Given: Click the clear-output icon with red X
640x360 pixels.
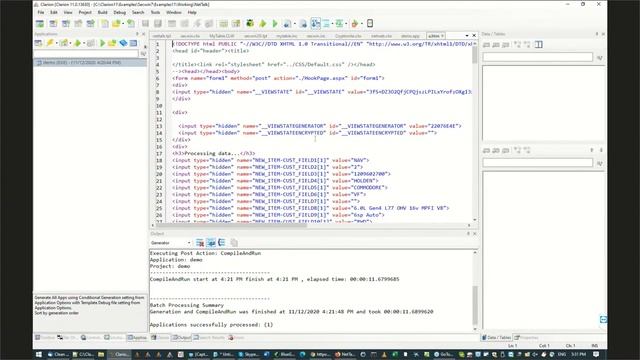Looking at the screenshot, I should (200, 243).
